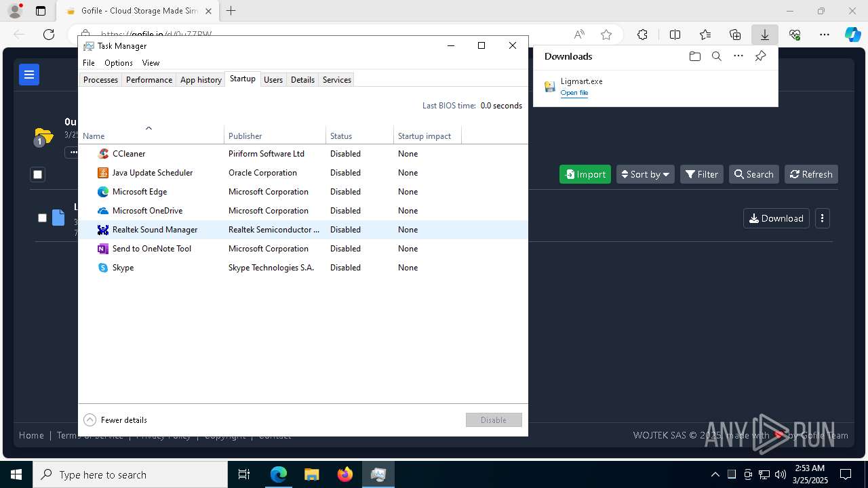868x488 pixels.
Task: Open the Edge Extensions puzzle icon
Action: click(x=642, y=35)
